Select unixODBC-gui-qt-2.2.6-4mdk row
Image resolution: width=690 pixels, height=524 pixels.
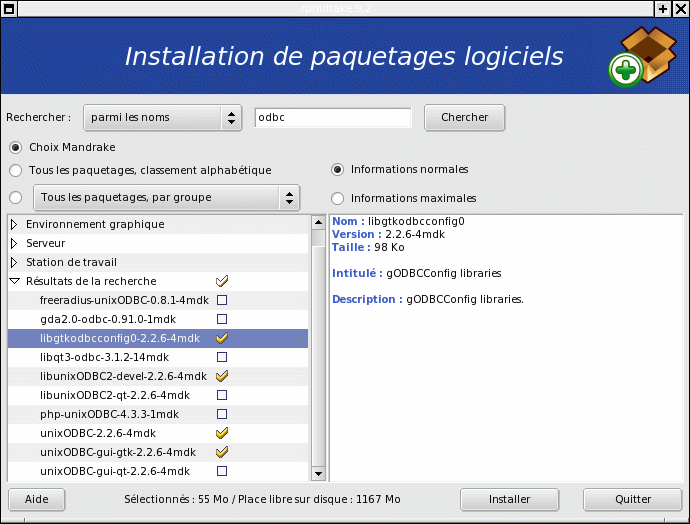158,471
